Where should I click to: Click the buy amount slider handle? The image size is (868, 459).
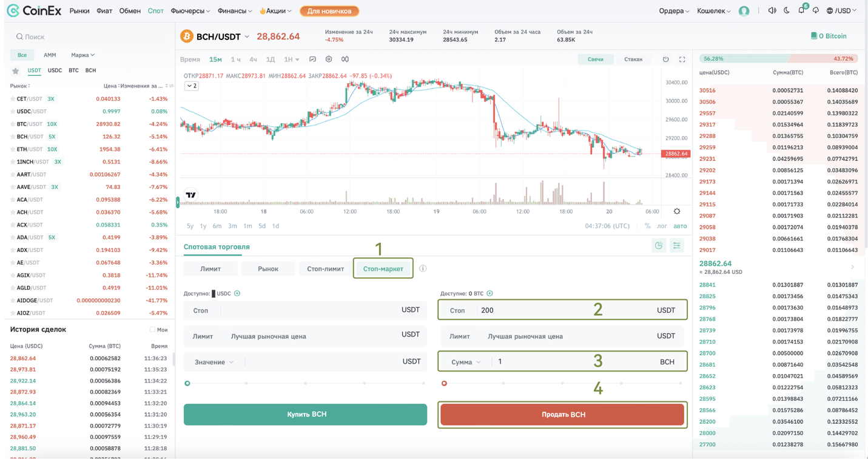pos(187,384)
